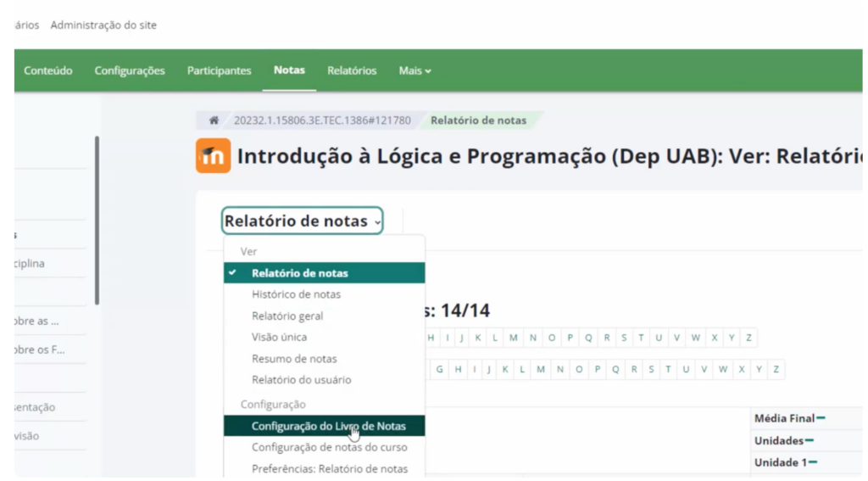Expand the Mais menu

415,70
